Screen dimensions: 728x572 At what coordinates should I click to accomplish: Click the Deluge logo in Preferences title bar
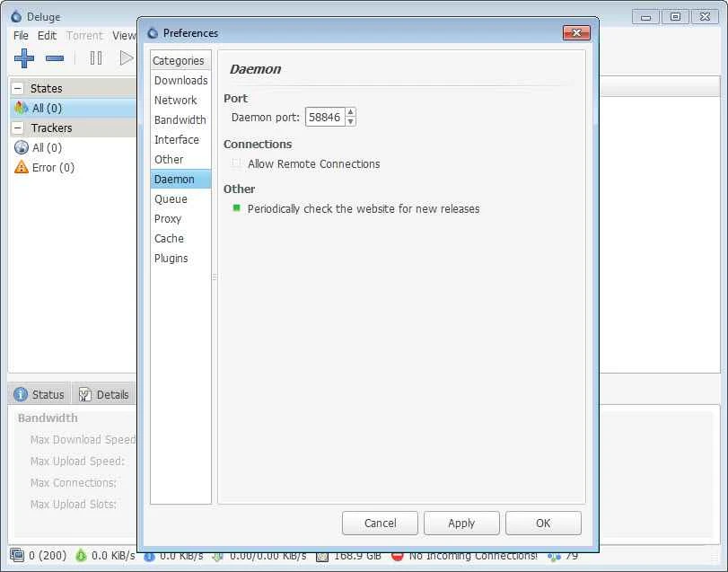tap(153, 33)
